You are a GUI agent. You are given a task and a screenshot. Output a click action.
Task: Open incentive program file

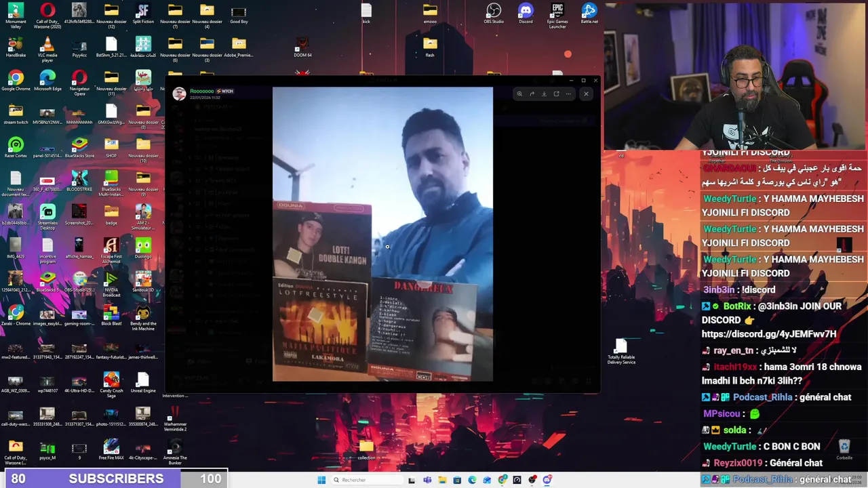click(47, 251)
